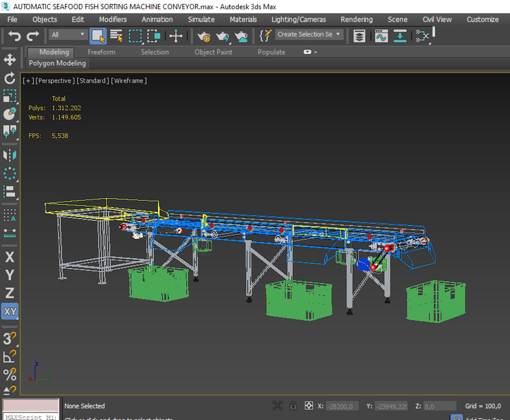Click the Render Setup teapot icon
The height and width of the screenshot is (420, 510).
(x=204, y=36)
